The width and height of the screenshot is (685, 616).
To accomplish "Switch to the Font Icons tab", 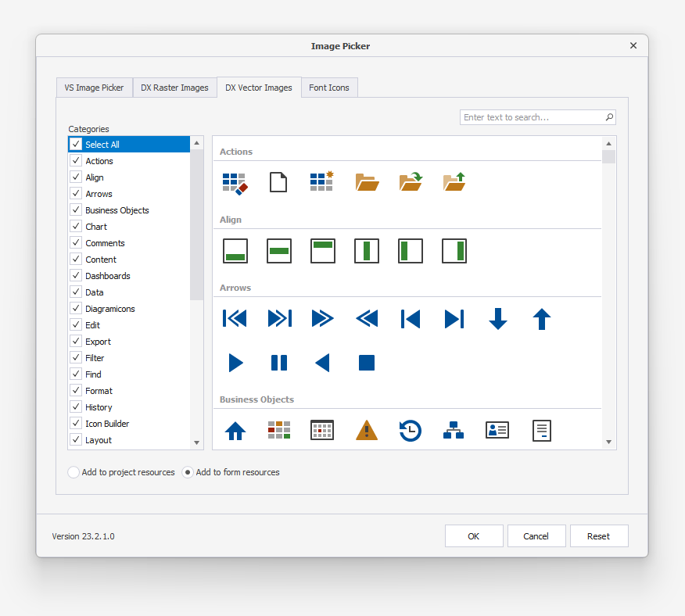I will click(329, 88).
